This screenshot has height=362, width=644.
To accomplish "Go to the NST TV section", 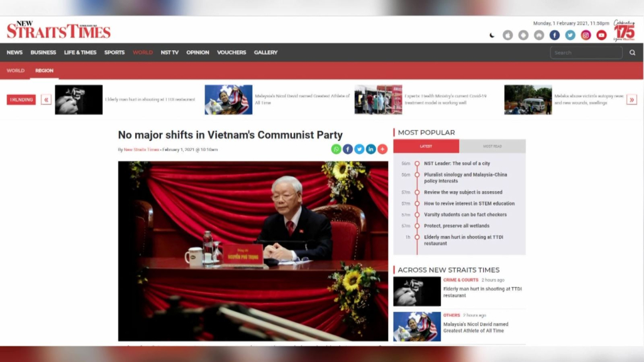I will coord(169,53).
